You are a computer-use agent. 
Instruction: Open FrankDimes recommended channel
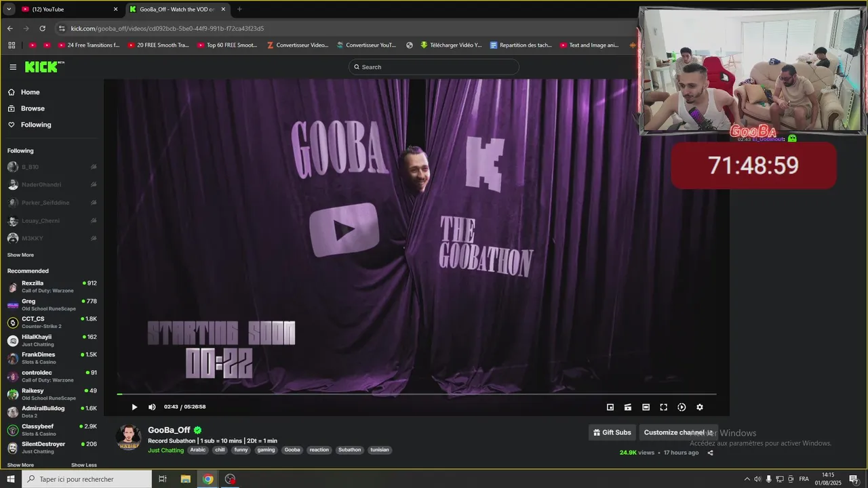(52, 358)
